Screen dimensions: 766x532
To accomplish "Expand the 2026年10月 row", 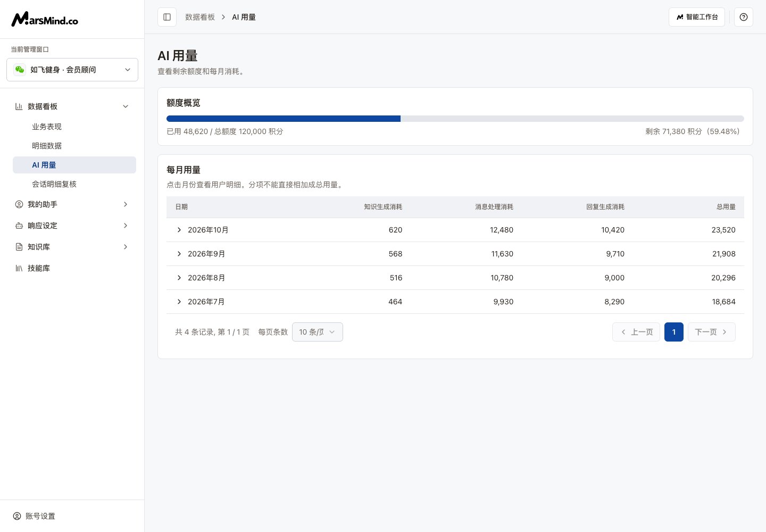I will (179, 230).
